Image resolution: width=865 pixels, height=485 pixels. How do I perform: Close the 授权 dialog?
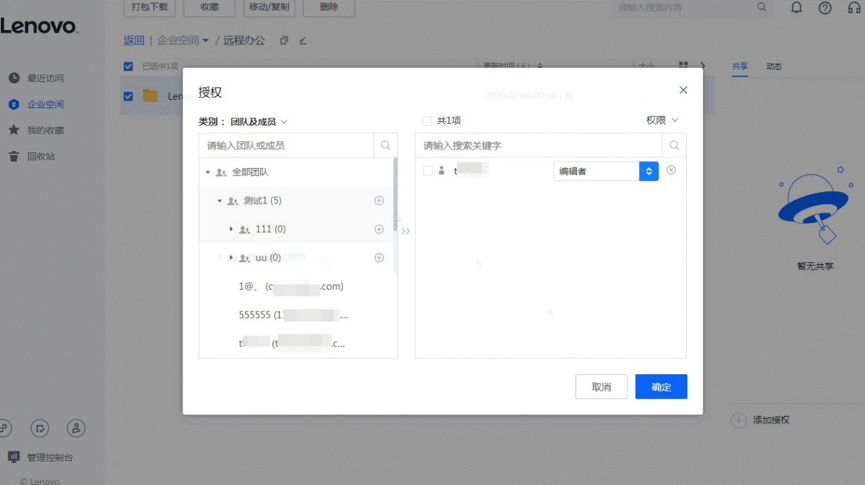pos(683,90)
